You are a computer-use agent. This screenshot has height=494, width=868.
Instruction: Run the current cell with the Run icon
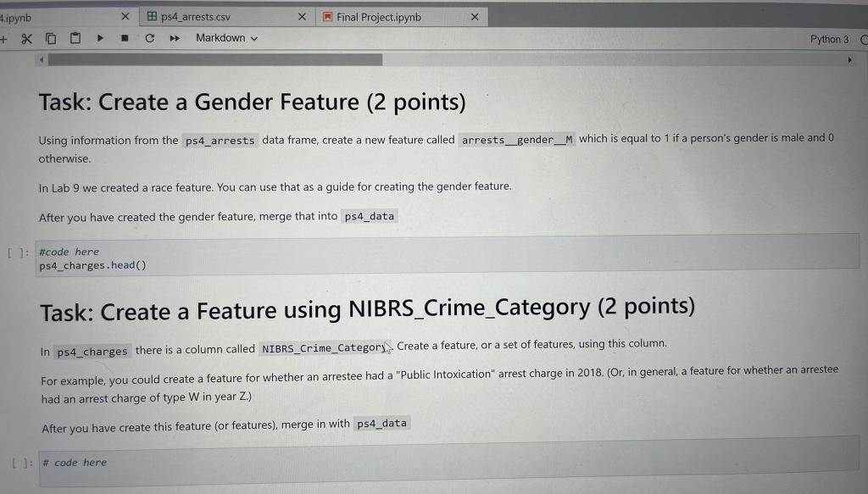coord(99,37)
